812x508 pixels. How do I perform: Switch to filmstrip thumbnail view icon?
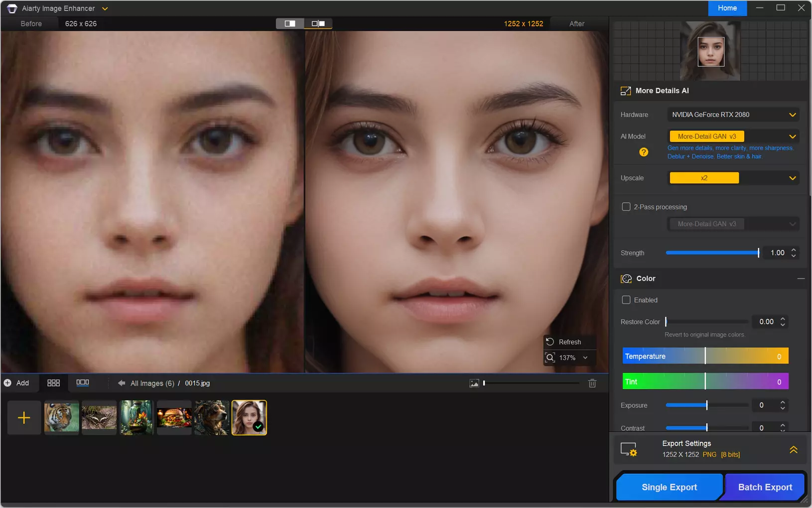[83, 383]
